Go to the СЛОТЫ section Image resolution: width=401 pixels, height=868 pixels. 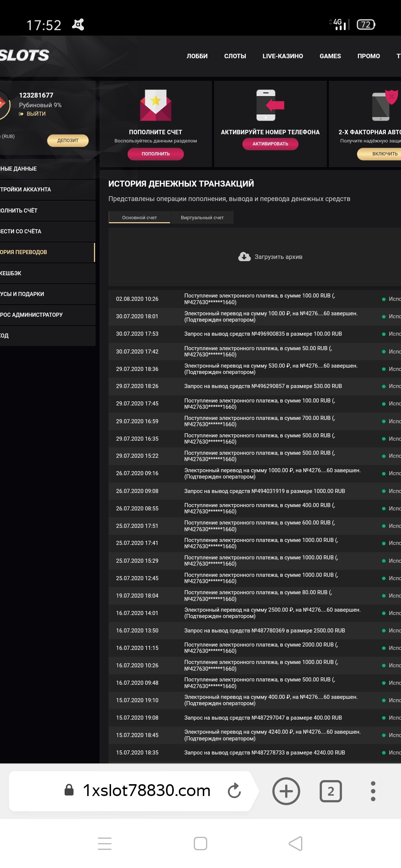click(x=235, y=56)
